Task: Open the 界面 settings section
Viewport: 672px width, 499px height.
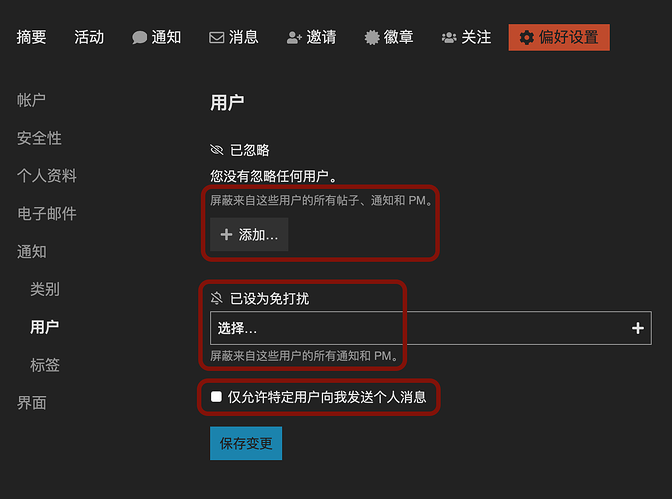Action: 32,403
